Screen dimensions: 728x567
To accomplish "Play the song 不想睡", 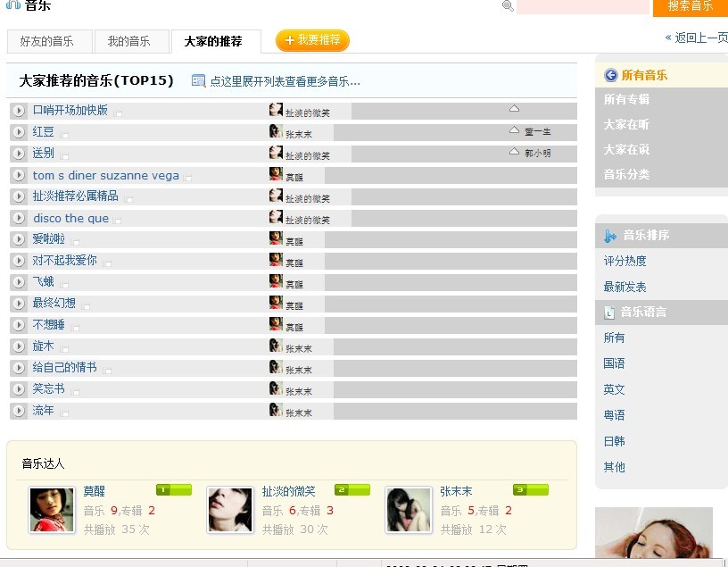I will click(x=19, y=324).
